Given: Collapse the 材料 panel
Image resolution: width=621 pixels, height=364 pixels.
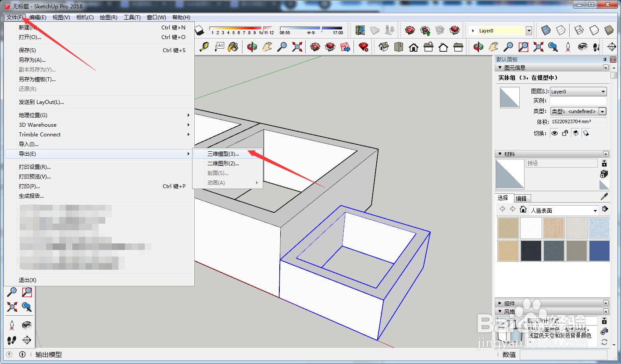Looking at the screenshot, I should [500, 154].
